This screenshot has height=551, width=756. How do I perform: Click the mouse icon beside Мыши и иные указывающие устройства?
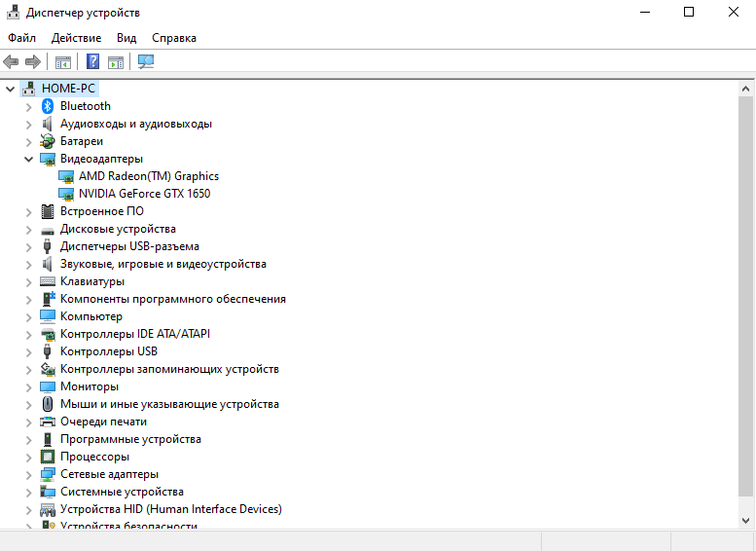(48, 404)
